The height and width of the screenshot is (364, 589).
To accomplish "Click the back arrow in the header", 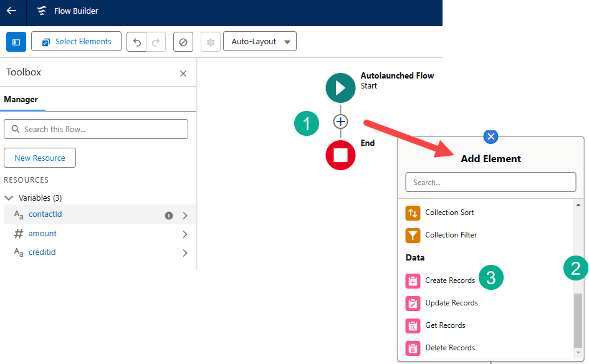I will click(x=11, y=11).
